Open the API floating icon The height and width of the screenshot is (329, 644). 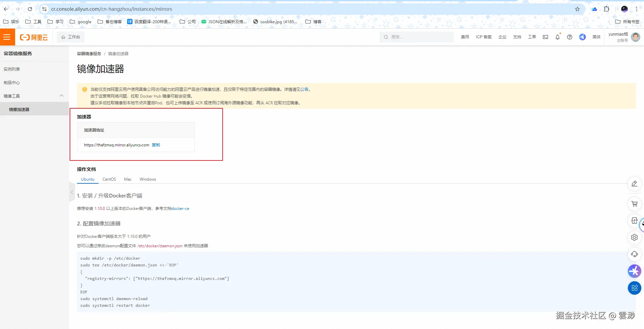(x=635, y=221)
